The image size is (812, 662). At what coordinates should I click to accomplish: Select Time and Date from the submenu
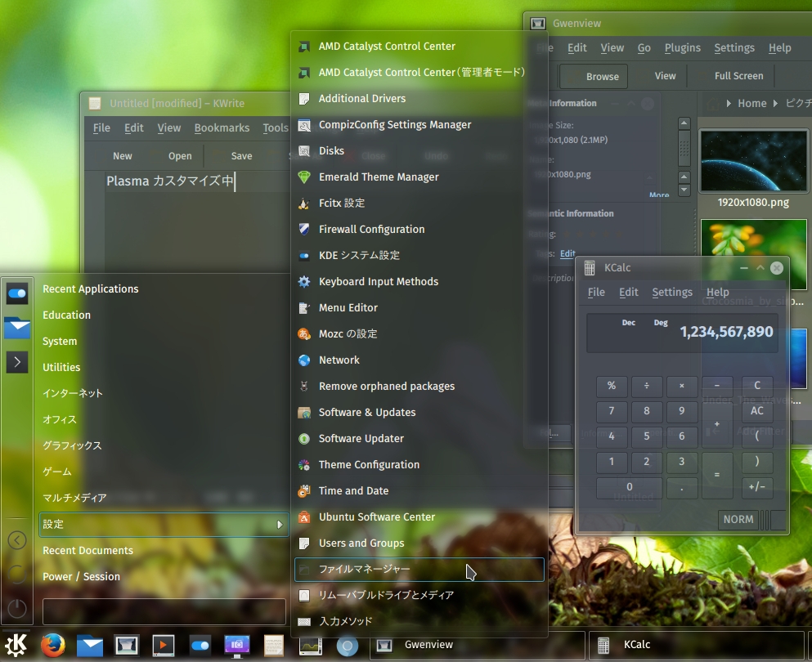pyautogui.click(x=353, y=491)
